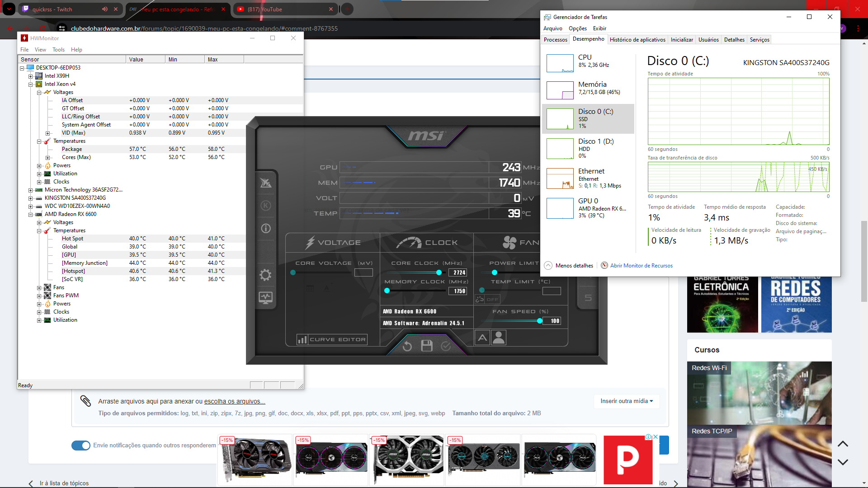Expand the Cores (Max) temperature node
Screen dimensions: 868x488
(x=47, y=157)
